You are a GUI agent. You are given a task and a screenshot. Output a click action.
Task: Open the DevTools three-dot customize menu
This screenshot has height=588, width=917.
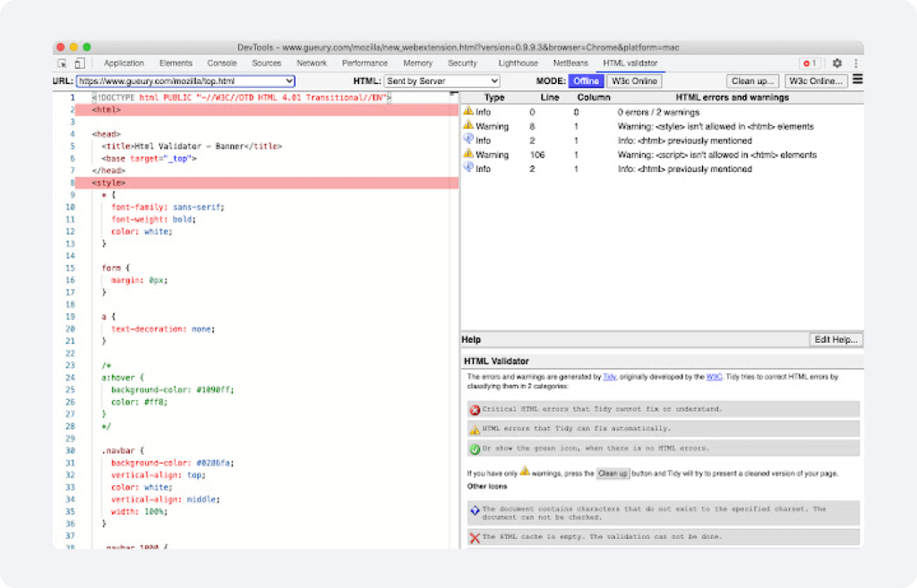[x=855, y=64]
